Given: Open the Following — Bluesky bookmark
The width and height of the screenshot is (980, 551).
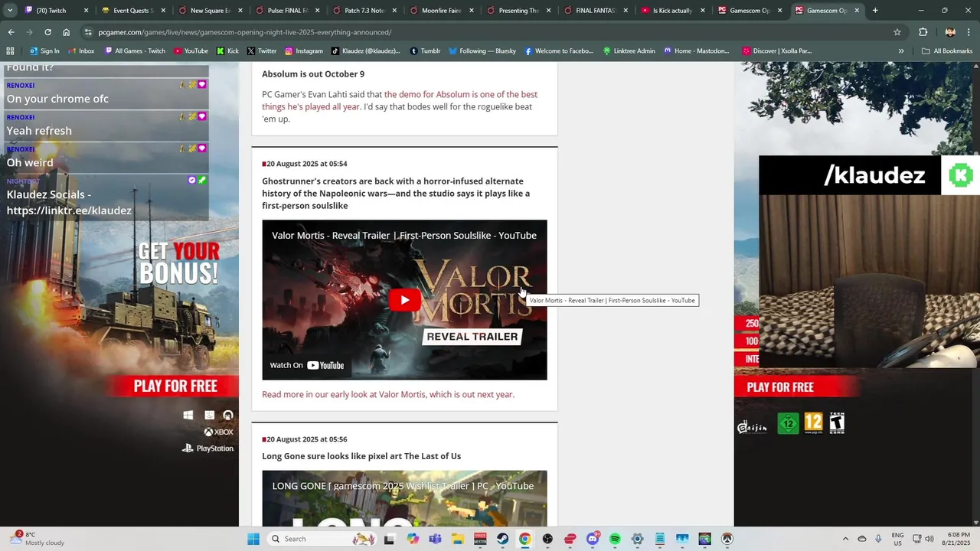Looking at the screenshot, I should click(x=482, y=51).
